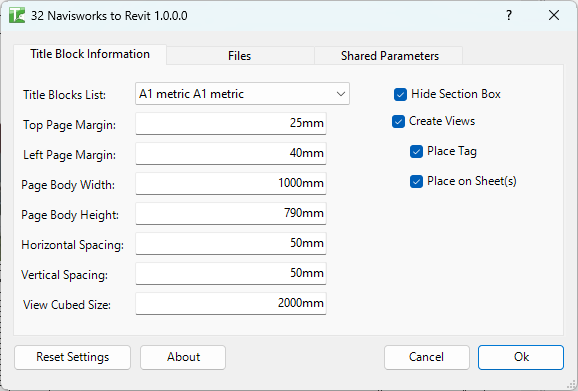This screenshot has height=391, width=578.
Task: Click the Navisworks to Revit app icon
Action: [x=17, y=15]
